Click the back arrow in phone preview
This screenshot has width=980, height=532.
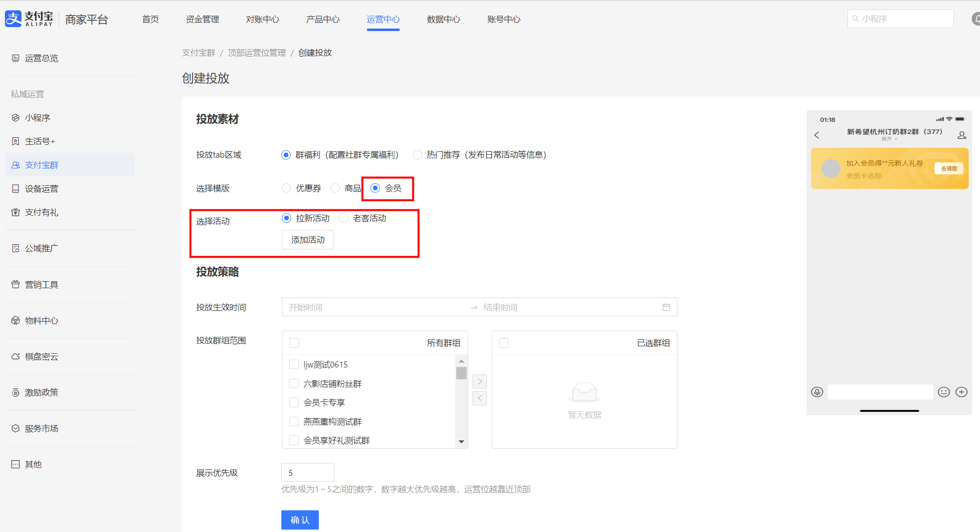coord(817,135)
